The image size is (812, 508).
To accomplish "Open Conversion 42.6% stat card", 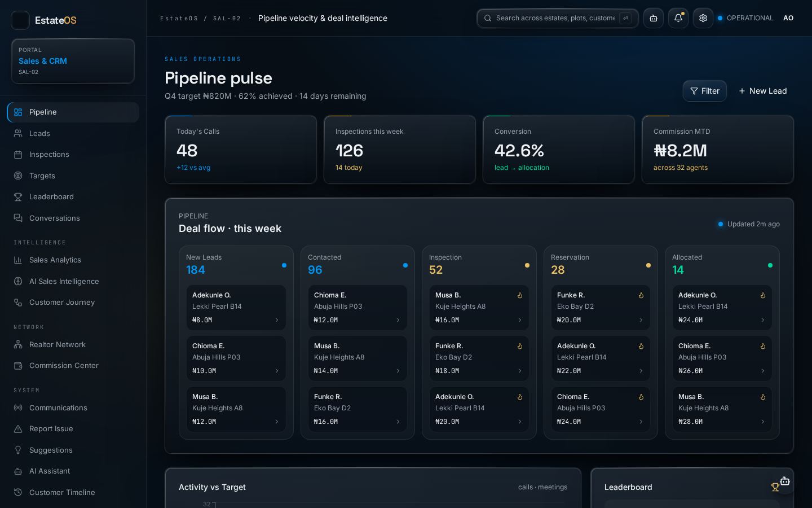I will click(x=559, y=150).
